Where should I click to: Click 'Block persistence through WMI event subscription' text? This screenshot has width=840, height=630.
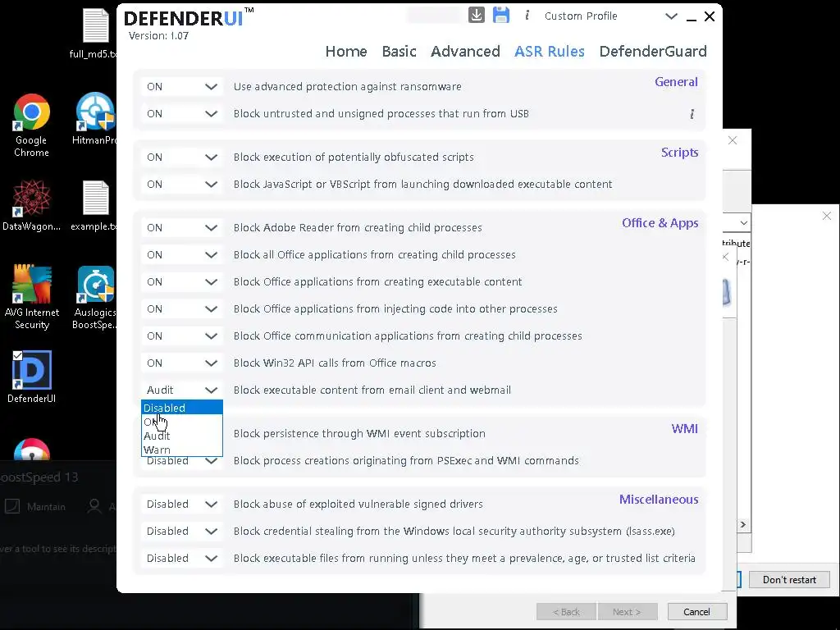[x=359, y=433]
